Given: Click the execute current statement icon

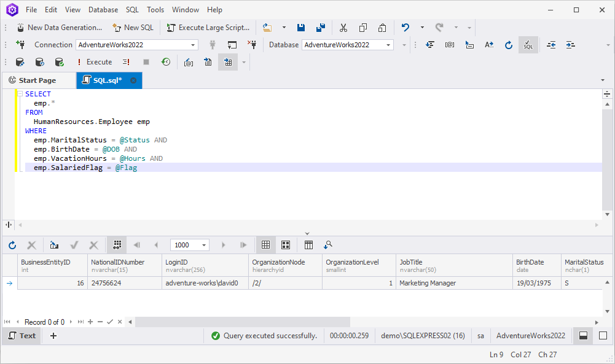Looking at the screenshot, I should click(126, 62).
